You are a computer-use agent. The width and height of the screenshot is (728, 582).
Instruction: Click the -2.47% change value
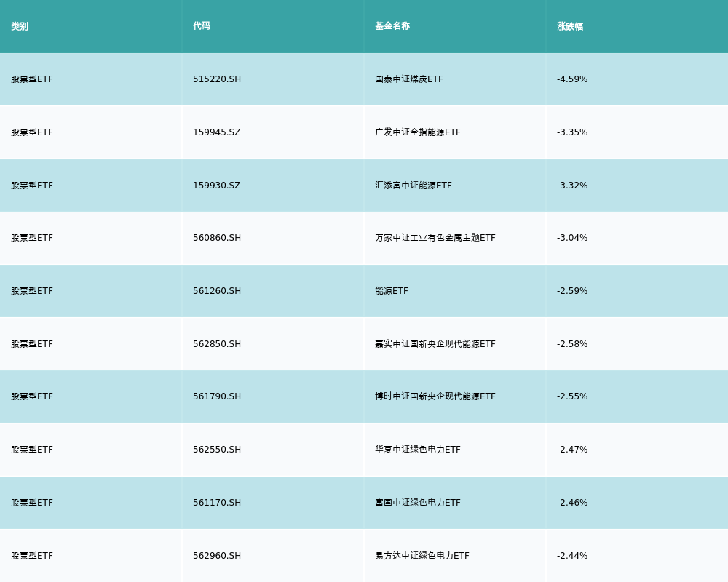click(572, 450)
